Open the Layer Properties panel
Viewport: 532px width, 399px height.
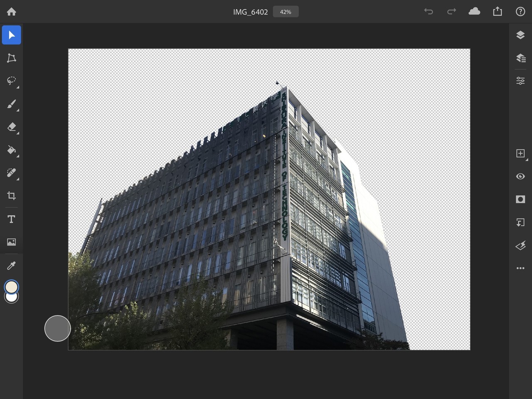pos(520,81)
